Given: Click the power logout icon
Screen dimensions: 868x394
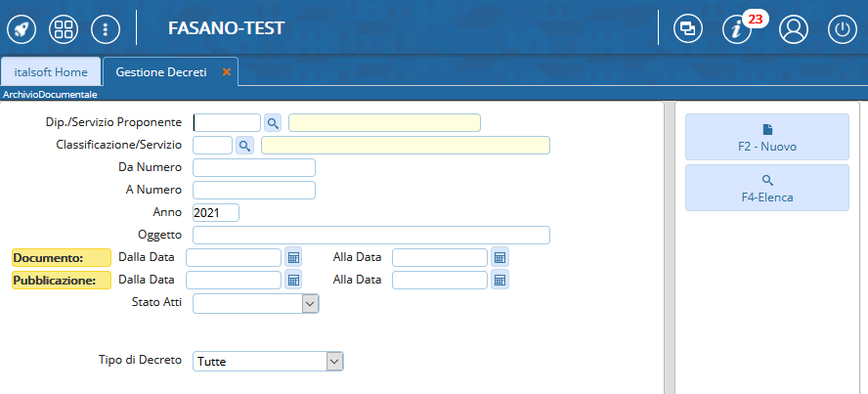Looking at the screenshot, I should [843, 29].
